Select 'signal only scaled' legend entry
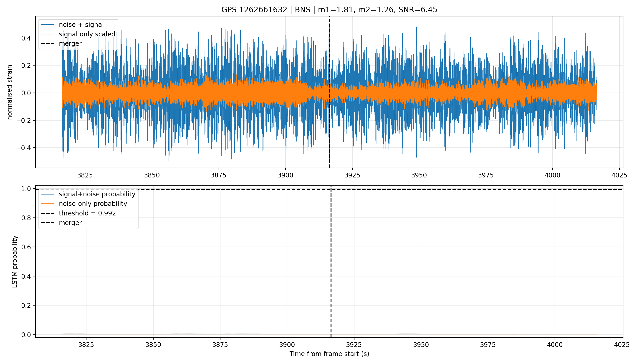Screen dimensions: 637x364 coord(87,34)
